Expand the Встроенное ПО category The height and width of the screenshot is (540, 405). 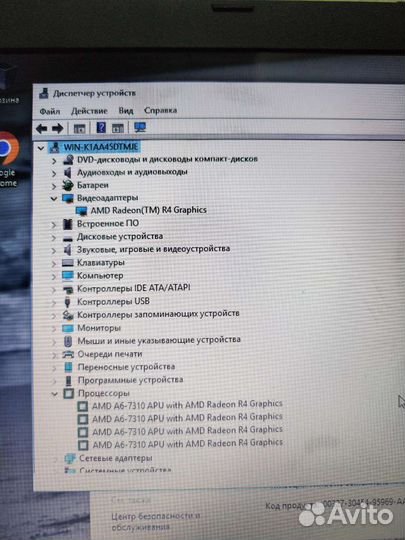[54, 225]
